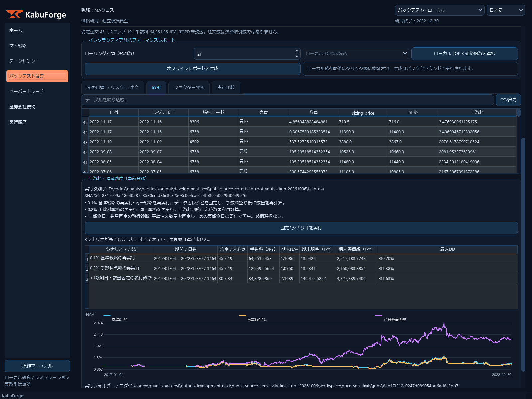Increase the rolling period stepper value

coord(297,51)
